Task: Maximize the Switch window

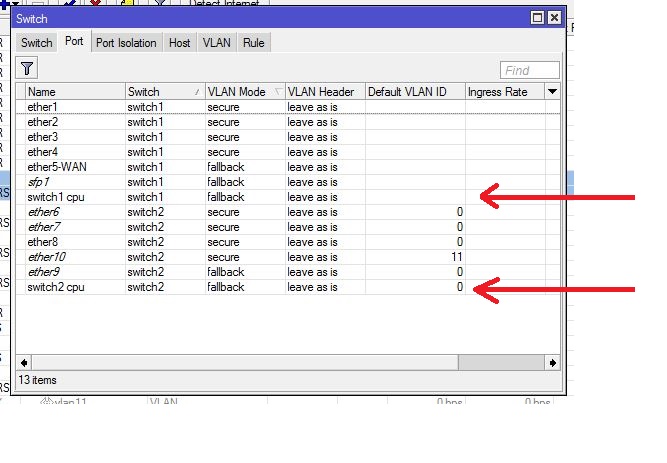Action: 537,18
